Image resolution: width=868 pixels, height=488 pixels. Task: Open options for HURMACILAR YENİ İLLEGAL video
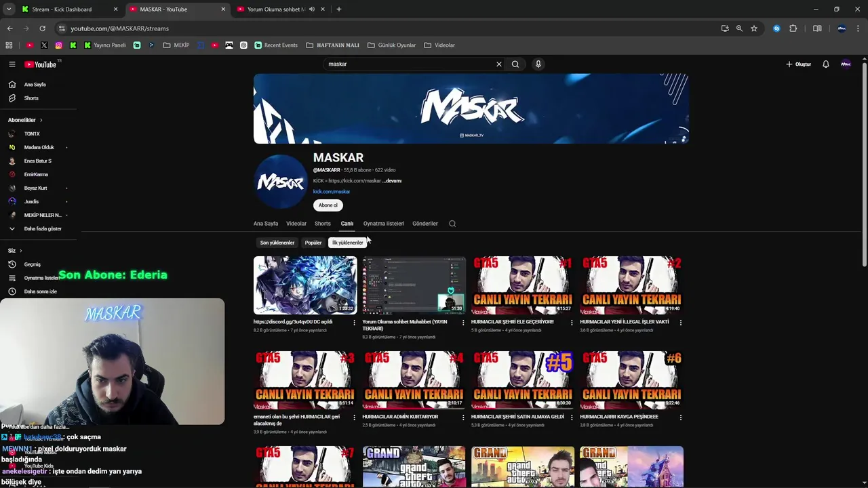tap(681, 323)
